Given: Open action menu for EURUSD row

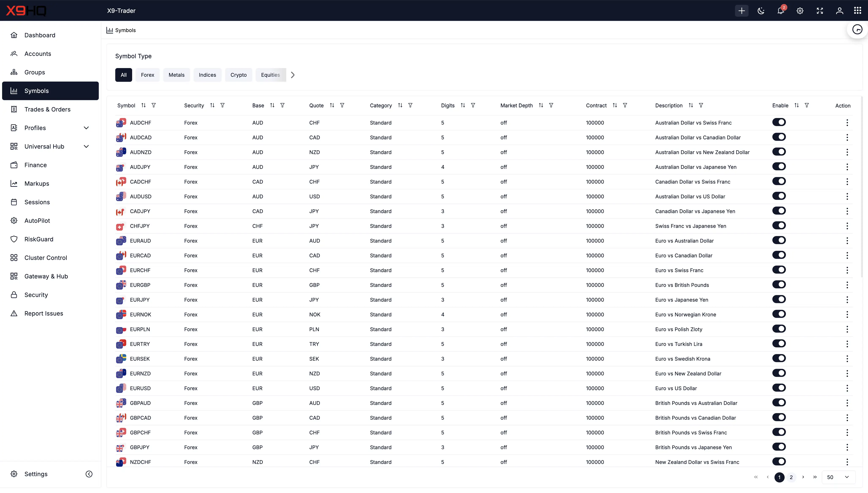Looking at the screenshot, I should click(x=847, y=388).
